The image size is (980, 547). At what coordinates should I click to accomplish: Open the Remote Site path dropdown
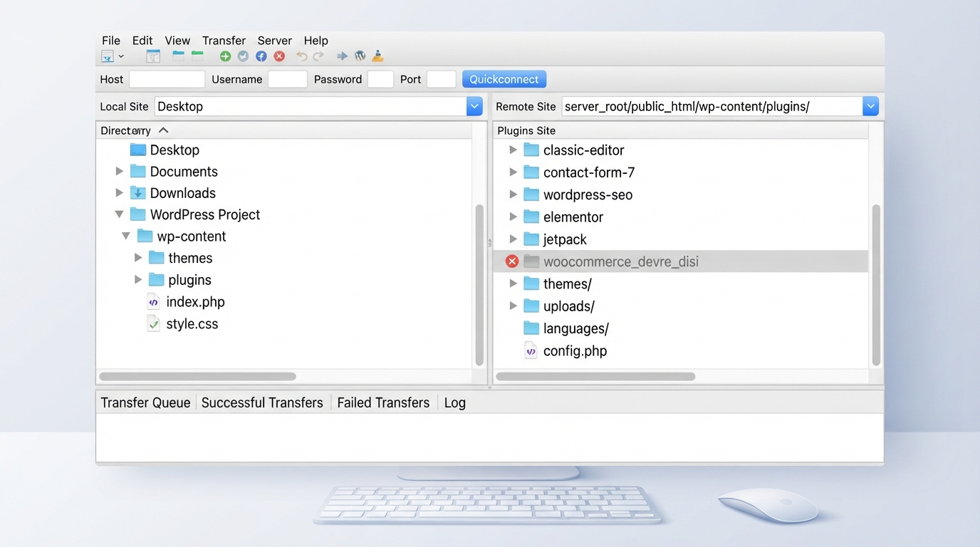[870, 106]
